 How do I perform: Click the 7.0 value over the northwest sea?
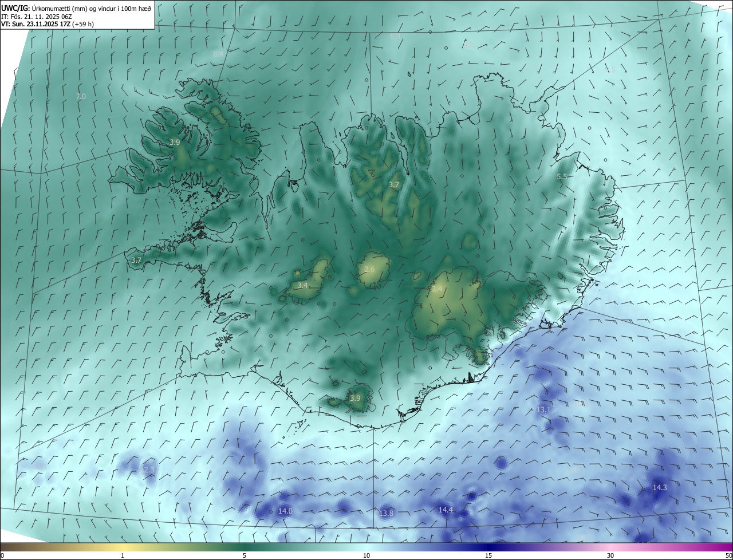tap(81, 97)
